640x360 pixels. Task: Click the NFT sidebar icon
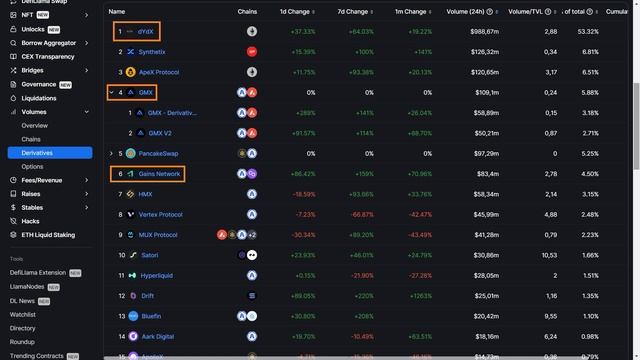pyautogui.click(x=13, y=15)
